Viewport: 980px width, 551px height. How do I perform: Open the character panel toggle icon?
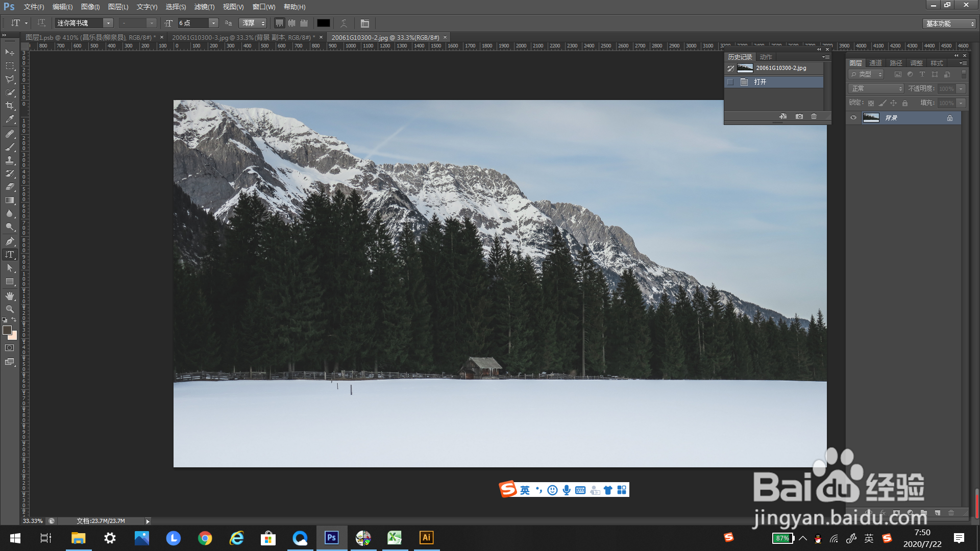365,23
